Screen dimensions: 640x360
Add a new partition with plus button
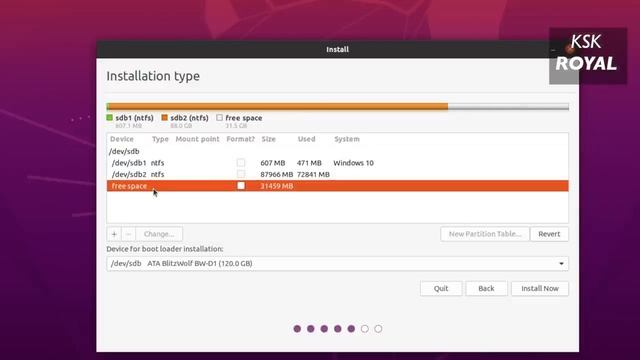pos(114,234)
